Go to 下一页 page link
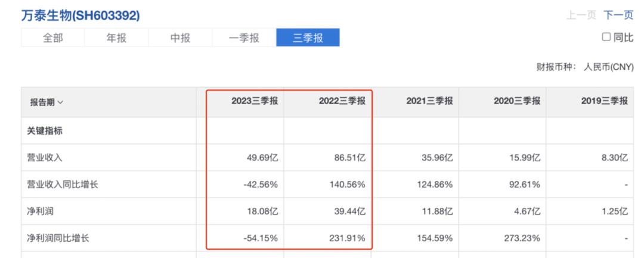Screen dimensions: 644x258 618,16
